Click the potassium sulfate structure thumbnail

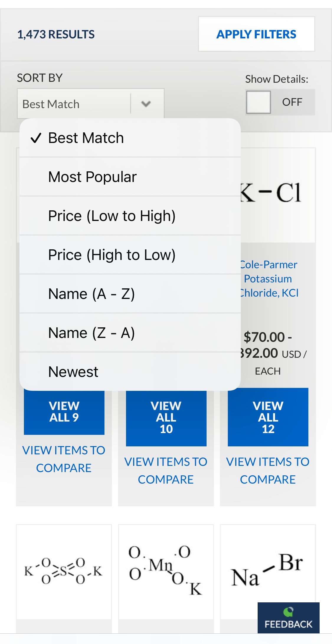(64, 570)
